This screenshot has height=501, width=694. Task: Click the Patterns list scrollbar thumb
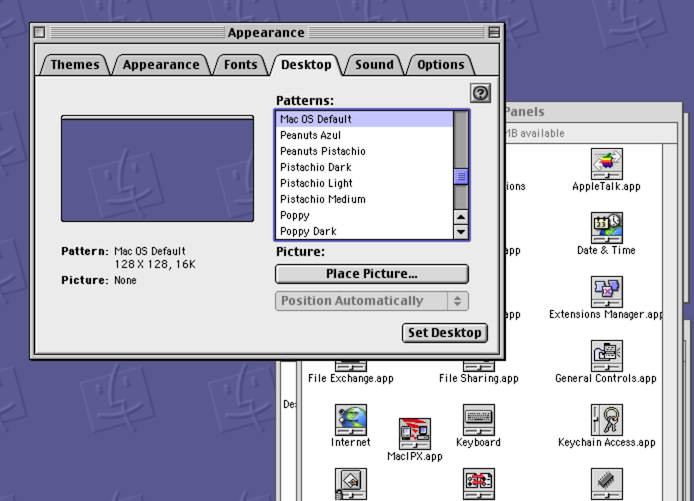click(x=461, y=177)
